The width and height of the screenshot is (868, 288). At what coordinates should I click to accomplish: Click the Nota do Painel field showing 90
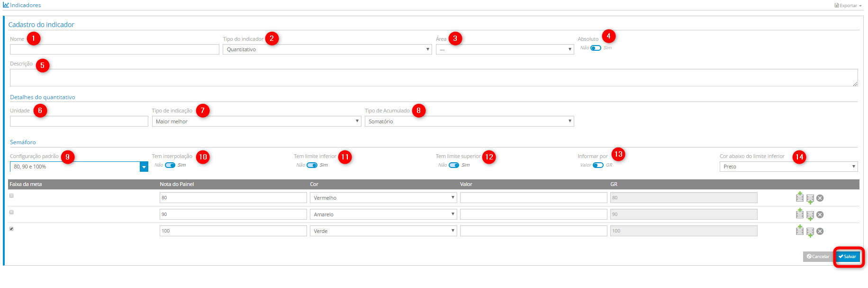pos(233,214)
